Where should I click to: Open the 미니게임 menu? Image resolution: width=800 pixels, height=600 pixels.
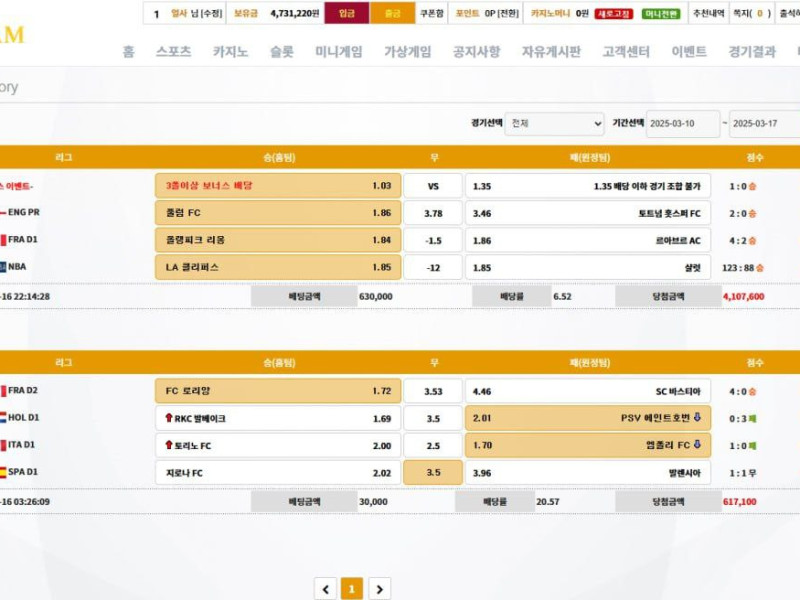pos(339,52)
